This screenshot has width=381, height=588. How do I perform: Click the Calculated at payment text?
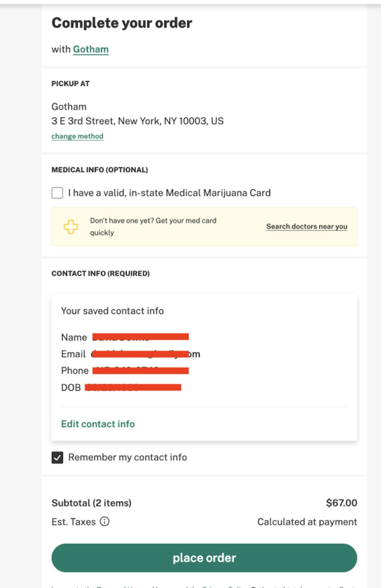(x=307, y=522)
